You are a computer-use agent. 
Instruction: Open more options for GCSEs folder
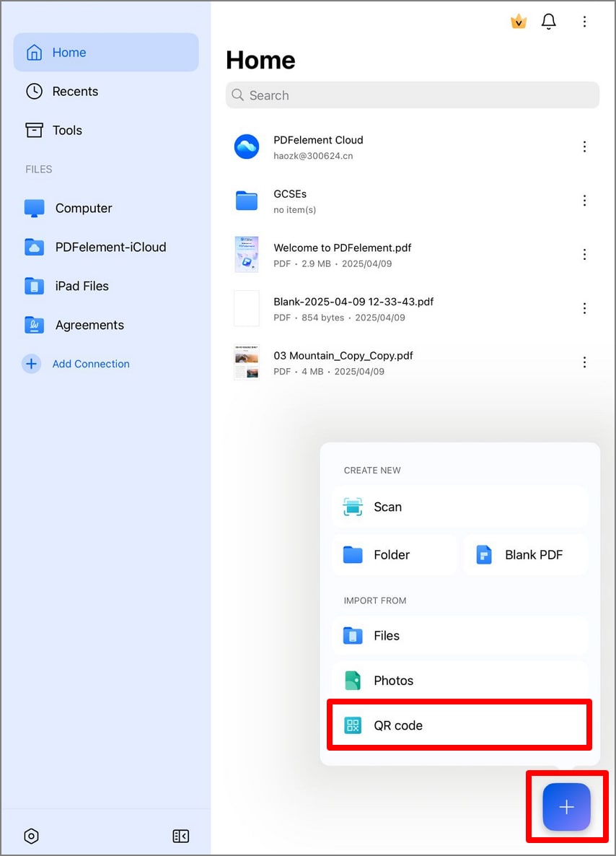584,201
